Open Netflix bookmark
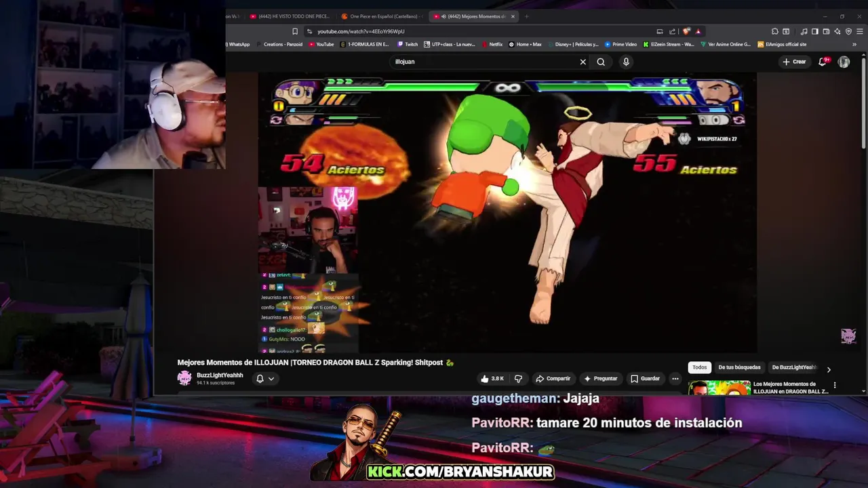The image size is (868, 488). tap(492, 45)
